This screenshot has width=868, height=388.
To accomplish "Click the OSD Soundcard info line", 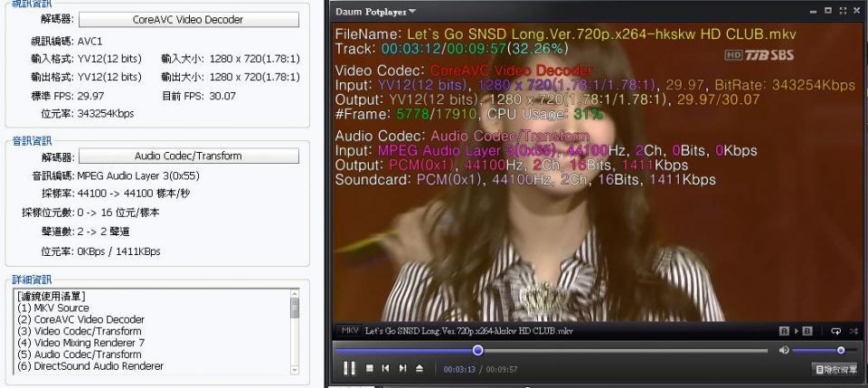I will point(525,179).
